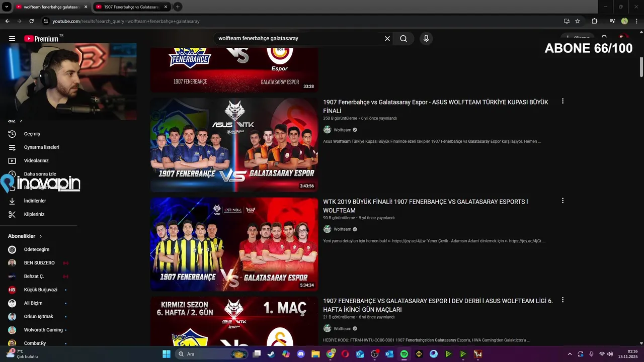Go back one page in the browser
Viewport: 644px width, 362px height.
pos(8,21)
